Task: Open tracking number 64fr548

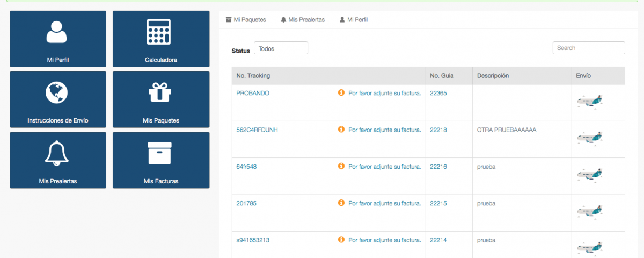Action: 246,167
